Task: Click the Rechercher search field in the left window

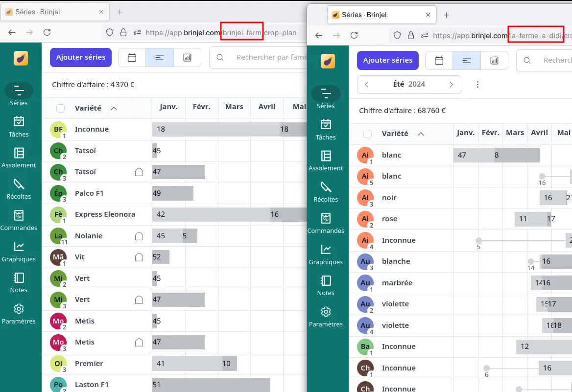Action: point(269,58)
